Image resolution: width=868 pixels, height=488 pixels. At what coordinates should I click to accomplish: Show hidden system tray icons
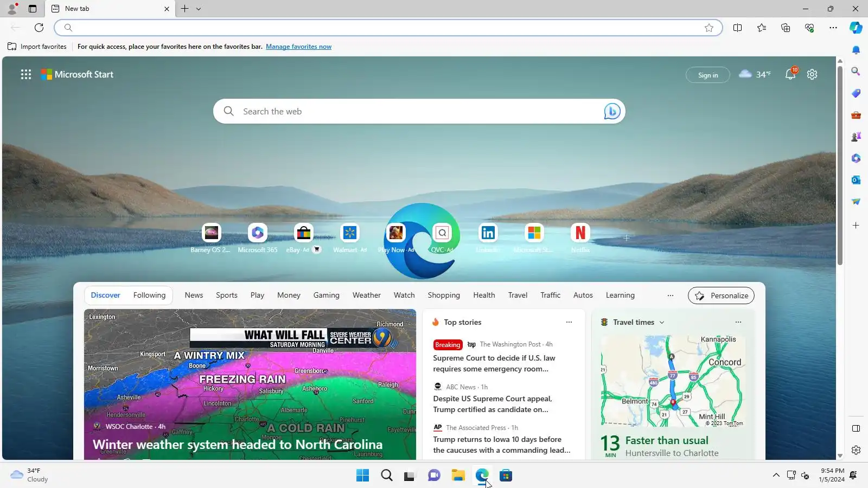(x=776, y=476)
